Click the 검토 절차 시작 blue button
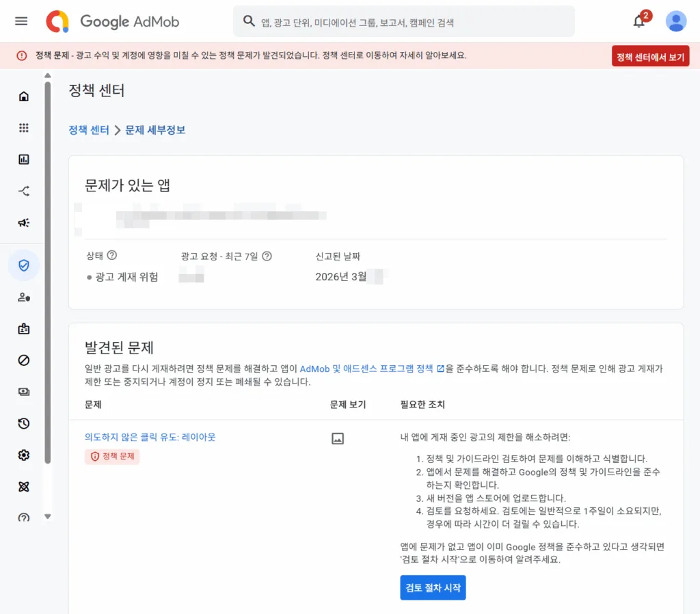The height and width of the screenshot is (614, 700). [433, 587]
